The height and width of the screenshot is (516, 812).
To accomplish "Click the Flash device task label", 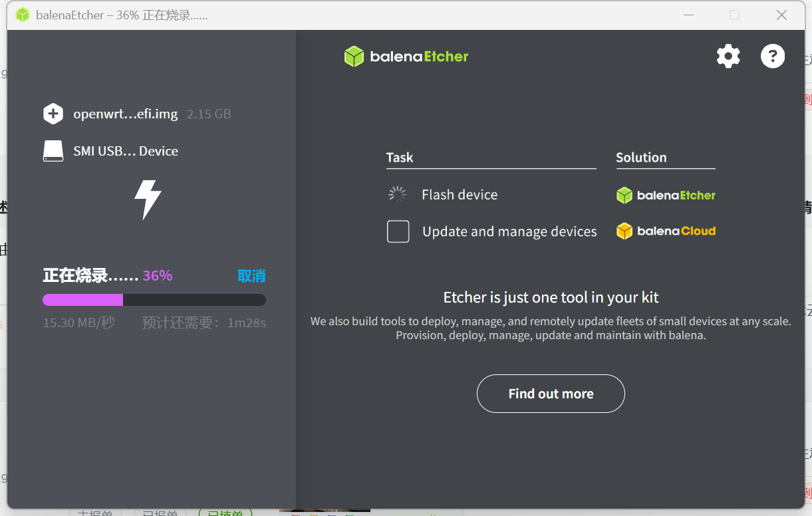I will click(x=460, y=195).
